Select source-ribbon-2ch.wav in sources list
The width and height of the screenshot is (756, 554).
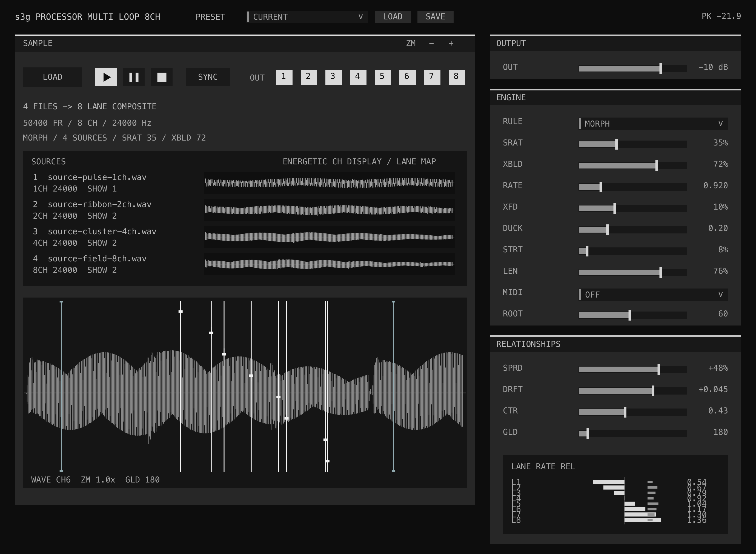click(x=100, y=205)
